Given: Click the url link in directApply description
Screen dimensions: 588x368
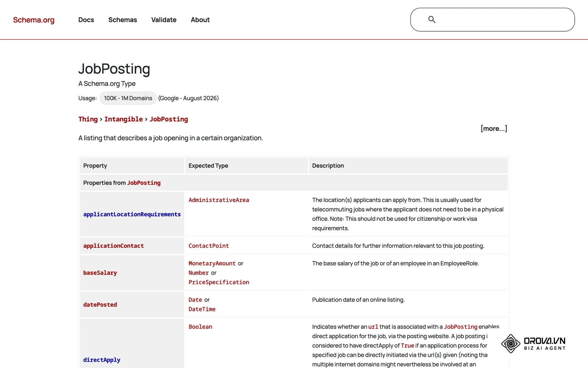Looking at the screenshot, I should pos(373,327).
